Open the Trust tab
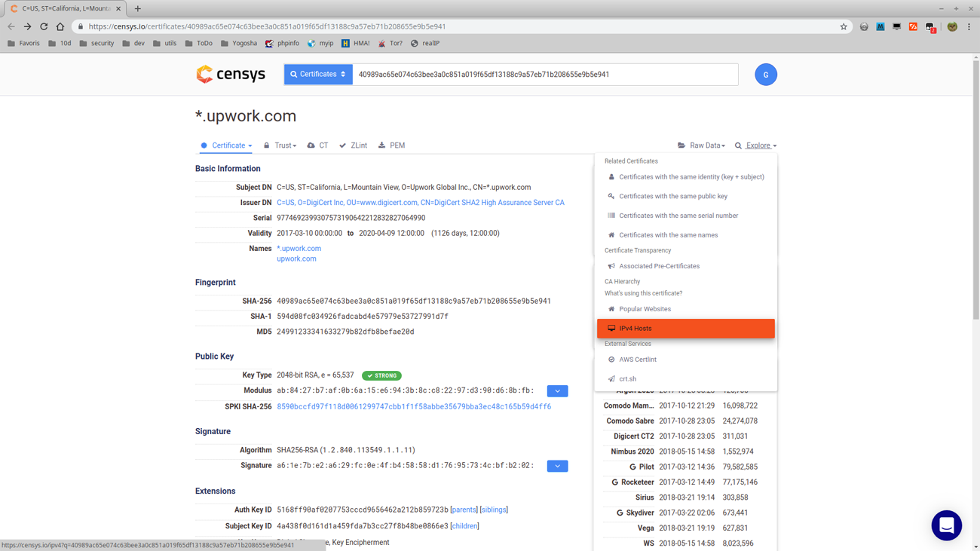 (x=280, y=145)
